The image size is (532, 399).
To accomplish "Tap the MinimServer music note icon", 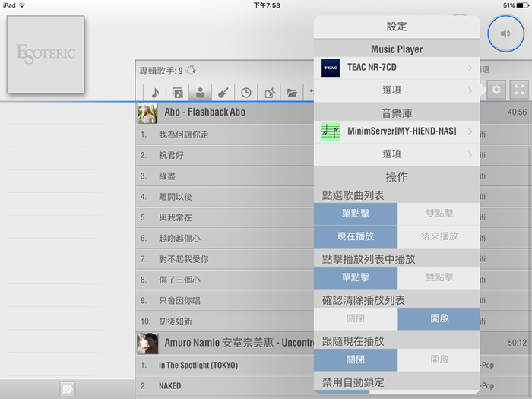I will coord(331,131).
